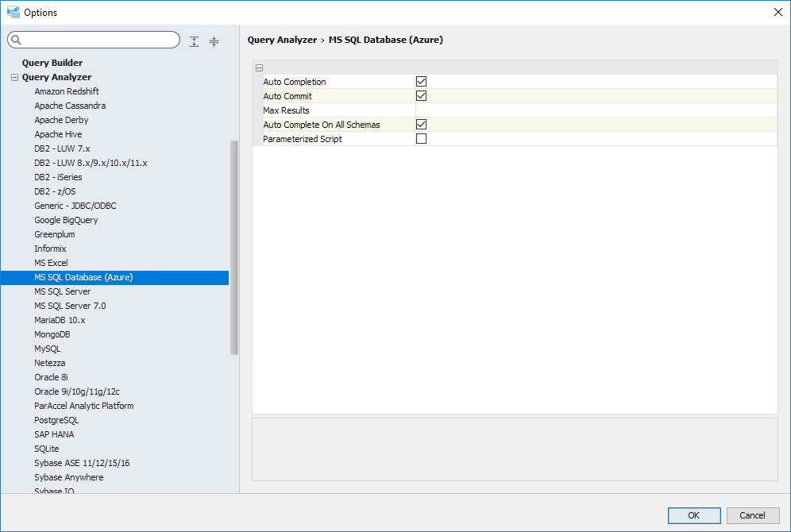
Task: Select Amazon Redshift in the list
Action: (67, 91)
